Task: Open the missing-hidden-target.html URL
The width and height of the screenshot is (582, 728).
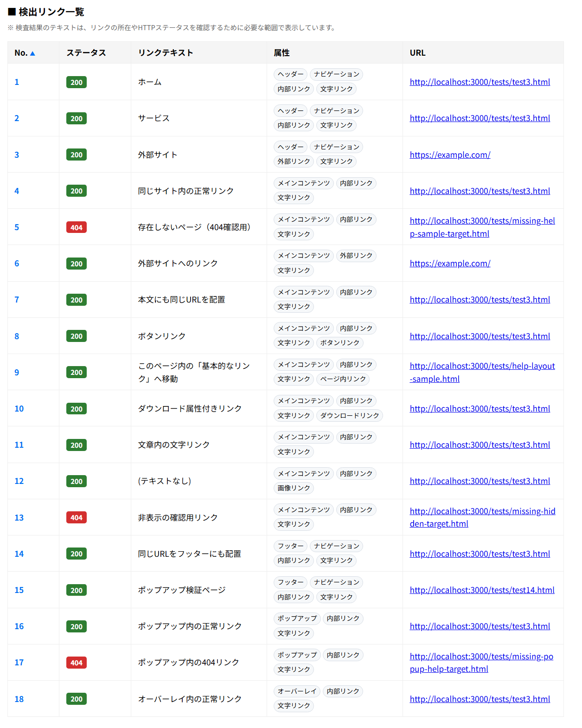Action: (482, 518)
